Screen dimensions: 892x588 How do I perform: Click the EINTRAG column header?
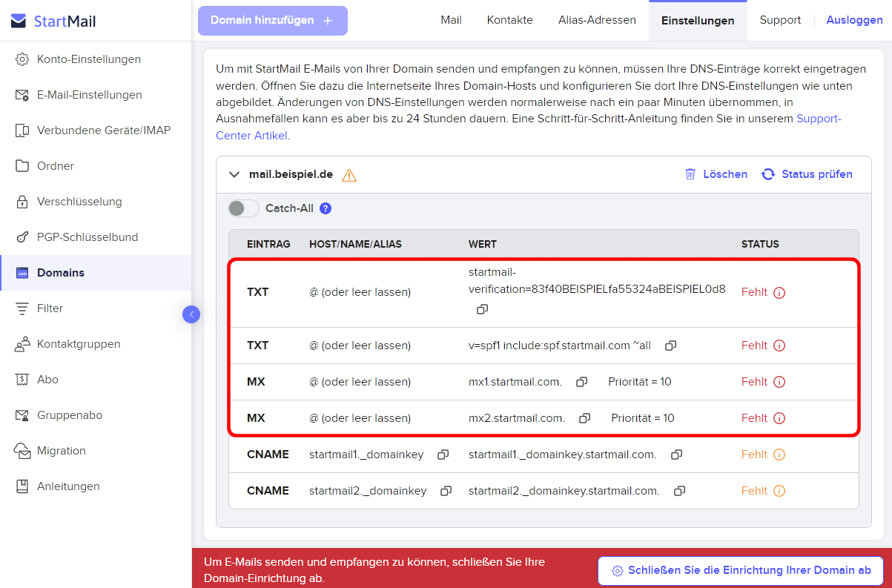pos(268,244)
